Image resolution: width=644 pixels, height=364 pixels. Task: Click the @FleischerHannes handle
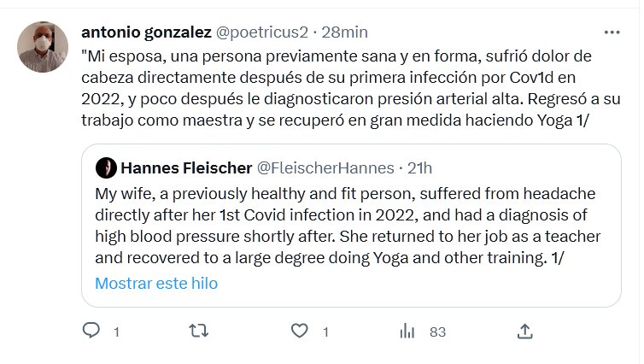[325, 167]
